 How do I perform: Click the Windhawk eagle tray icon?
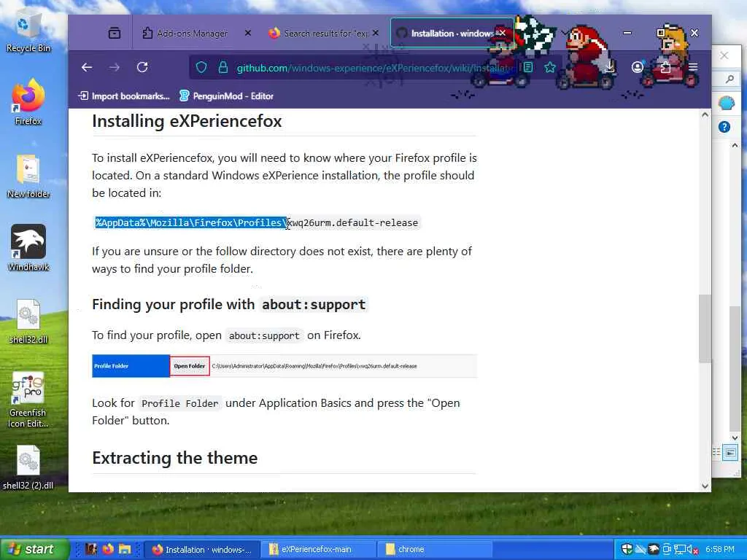pyautogui.click(x=654, y=549)
